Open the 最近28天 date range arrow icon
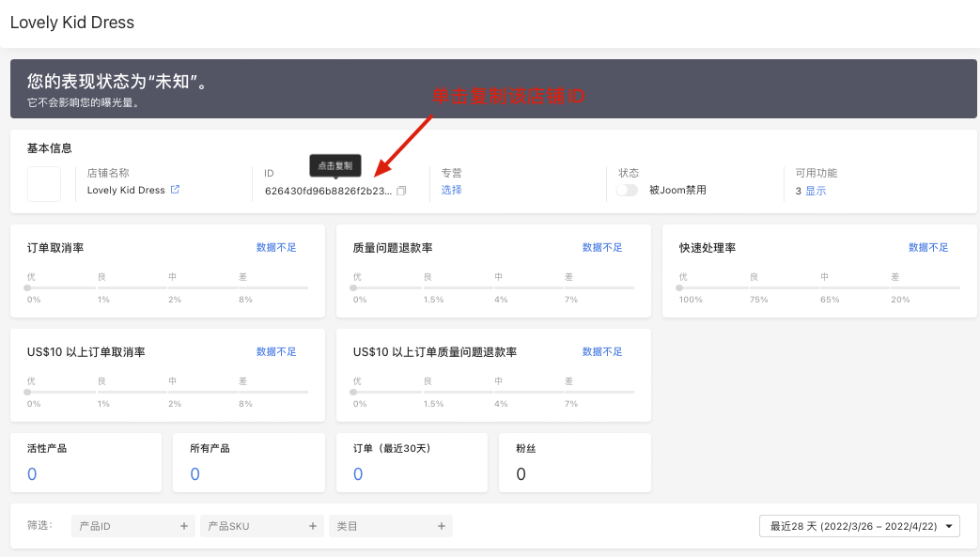The image size is (980, 557). [949, 525]
